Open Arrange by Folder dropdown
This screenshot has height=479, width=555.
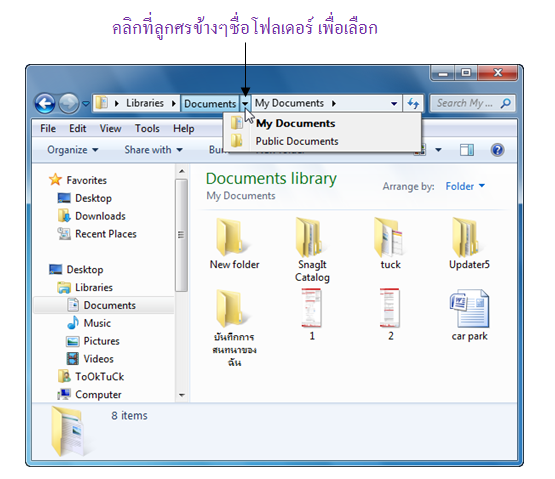pyautogui.click(x=465, y=186)
